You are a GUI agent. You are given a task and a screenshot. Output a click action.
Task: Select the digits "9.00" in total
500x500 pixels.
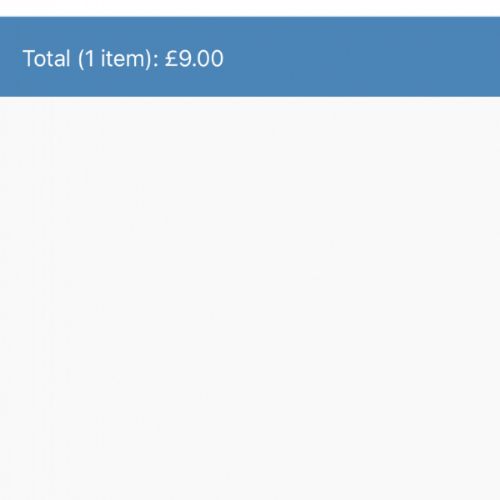coord(201,59)
